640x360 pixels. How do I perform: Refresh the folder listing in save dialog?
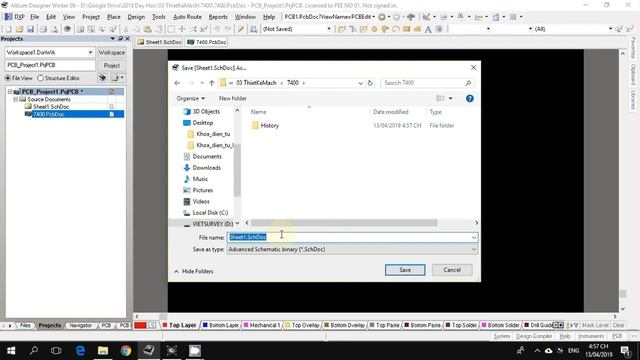point(370,83)
